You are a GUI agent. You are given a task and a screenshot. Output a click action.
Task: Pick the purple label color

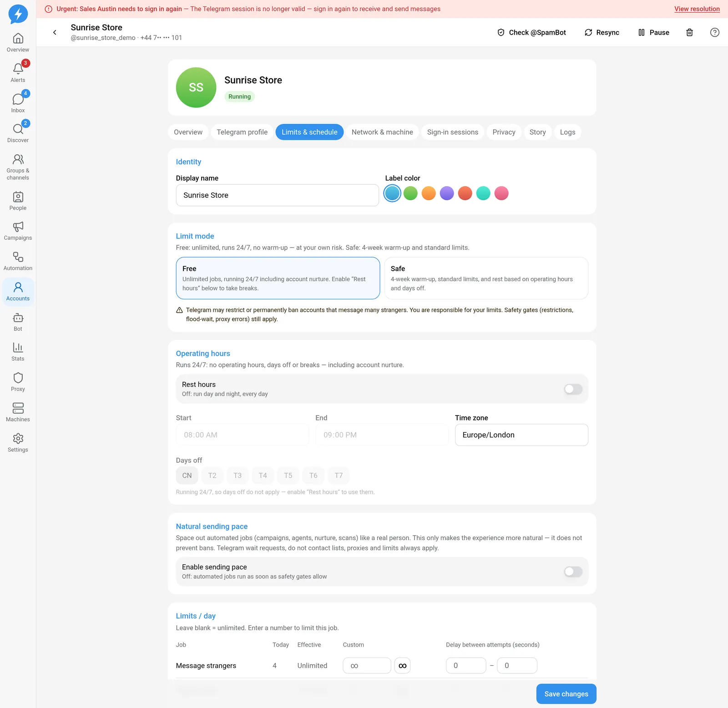pyautogui.click(x=447, y=193)
